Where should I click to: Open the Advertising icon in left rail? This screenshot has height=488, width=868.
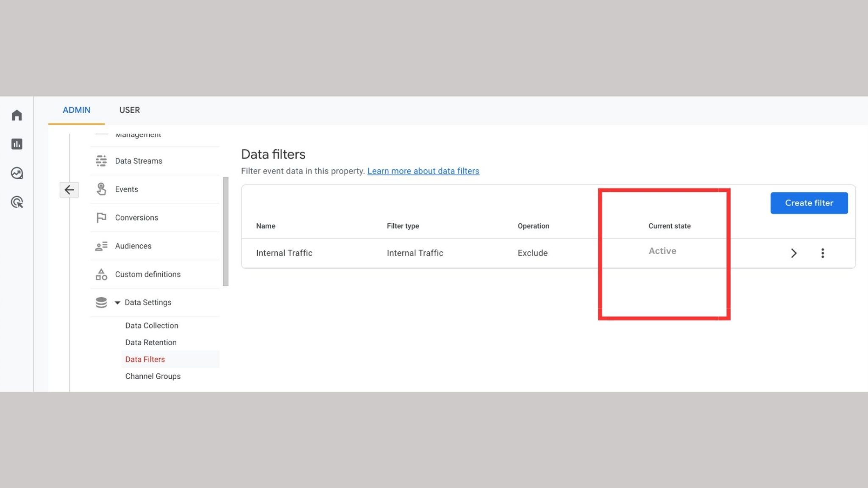(17, 202)
